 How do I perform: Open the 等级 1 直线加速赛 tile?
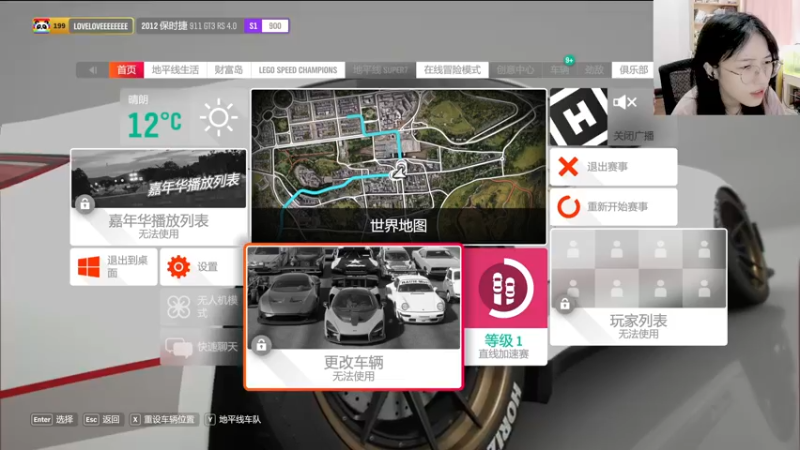505,307
